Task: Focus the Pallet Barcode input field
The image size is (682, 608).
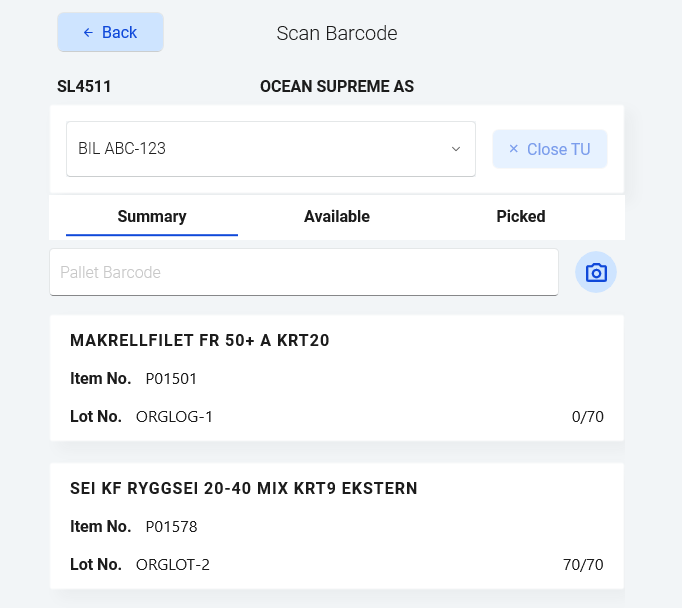Action: [304, 272]
